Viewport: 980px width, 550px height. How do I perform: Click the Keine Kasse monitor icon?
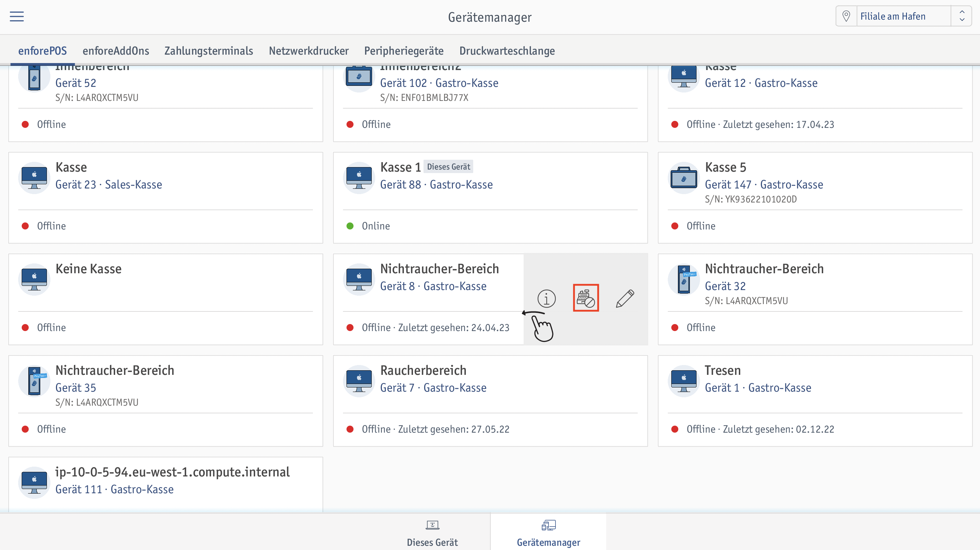coord(34,280)
